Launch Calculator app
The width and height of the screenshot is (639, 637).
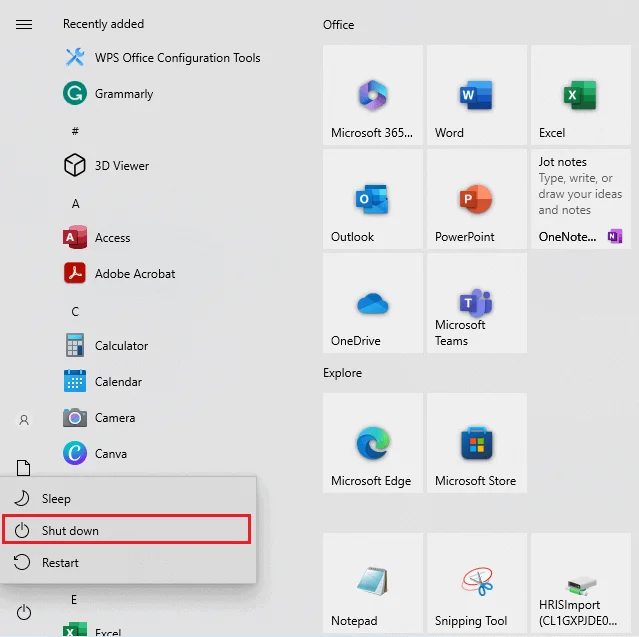106,346
